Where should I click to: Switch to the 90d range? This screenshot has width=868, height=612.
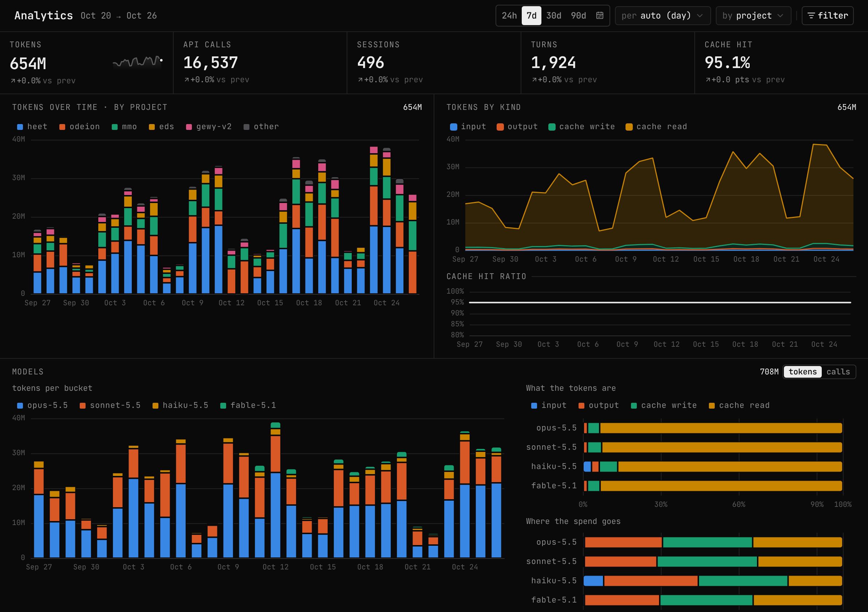tap(578, 16)
